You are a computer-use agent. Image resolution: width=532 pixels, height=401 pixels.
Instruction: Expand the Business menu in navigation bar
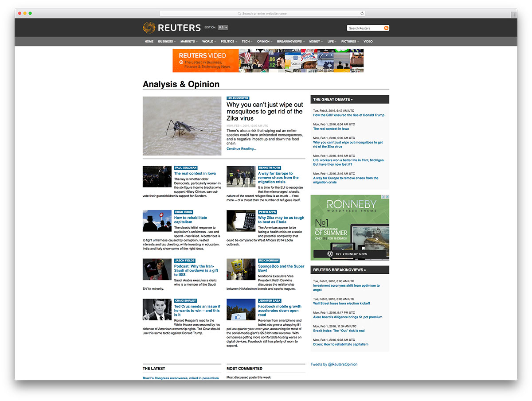166,42
